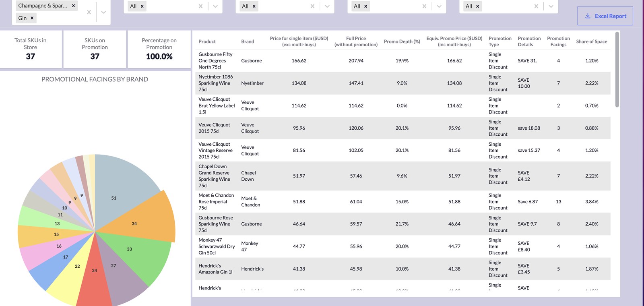
Task: Click the Percentage on Promotion 100.0% card
Action: click(159, 49)
